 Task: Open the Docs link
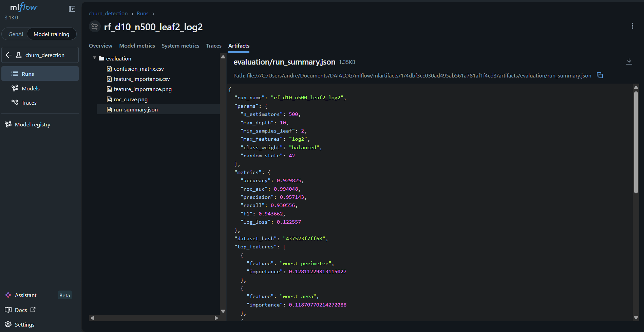(x=21, y=310)
